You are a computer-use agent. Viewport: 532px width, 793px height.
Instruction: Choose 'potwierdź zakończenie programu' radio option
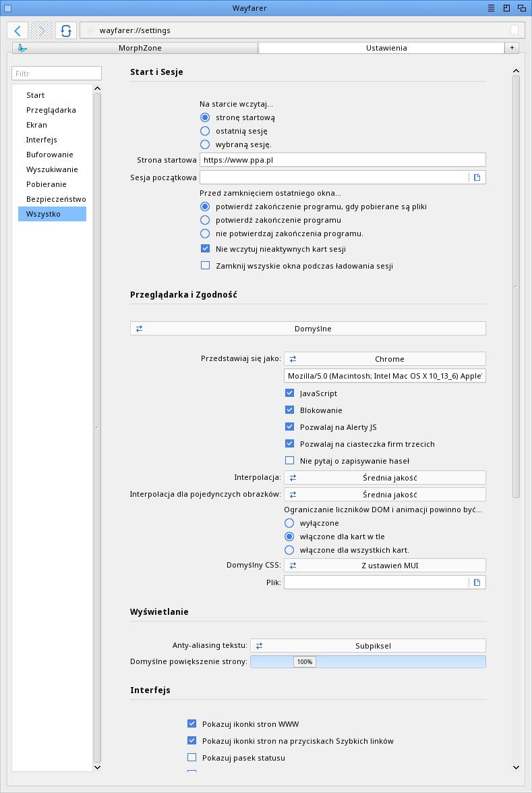pyautogui.click(x=204, y=220)
